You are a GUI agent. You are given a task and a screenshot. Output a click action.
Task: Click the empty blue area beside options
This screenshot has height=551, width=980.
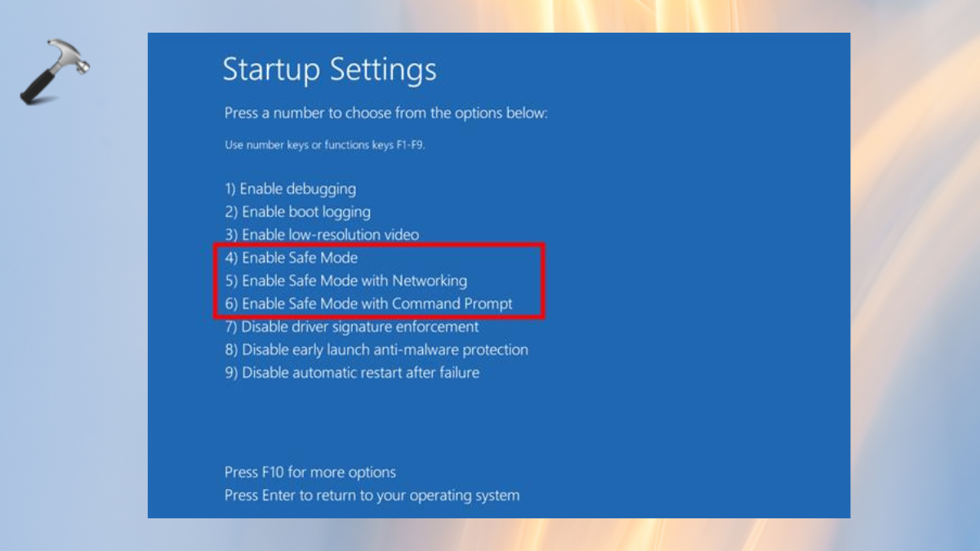pyautogui.click(x=694, y=286)
